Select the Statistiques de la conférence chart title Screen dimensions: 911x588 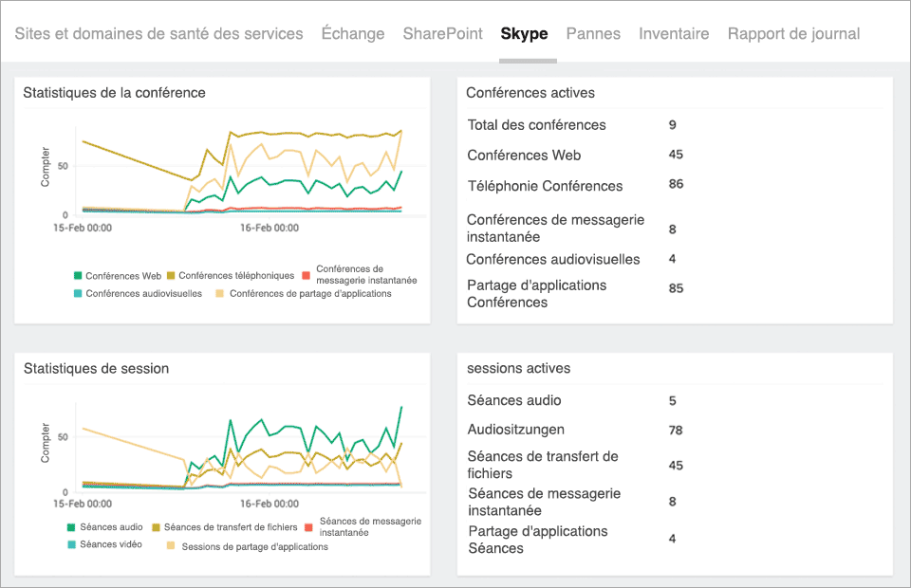[x=114, y=93]
